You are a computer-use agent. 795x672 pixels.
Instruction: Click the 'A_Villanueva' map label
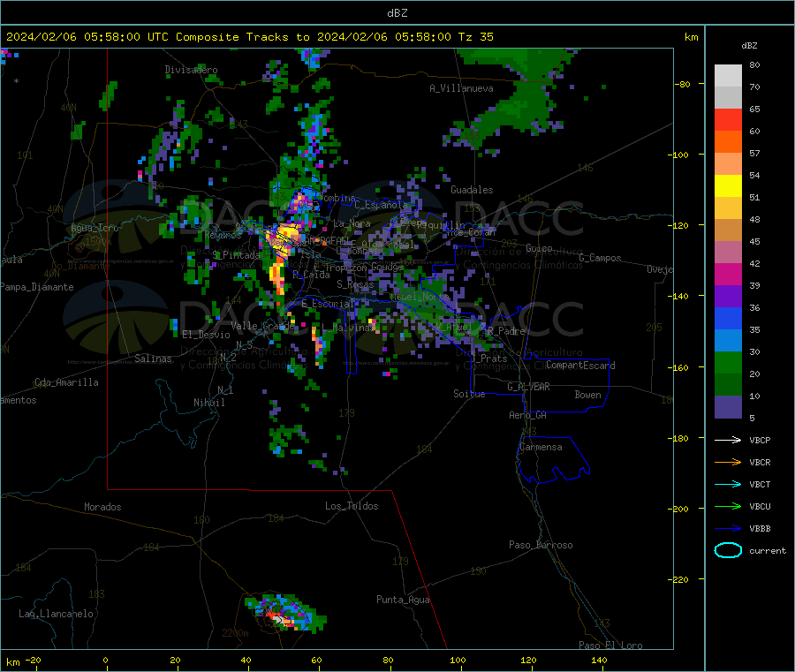coord(461,88)
